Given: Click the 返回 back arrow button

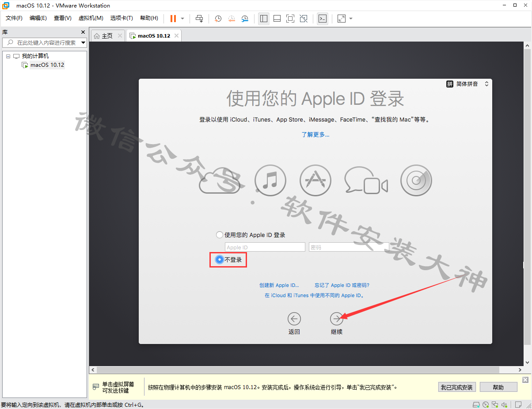Looking at the screenshot, I should point(294,319).
